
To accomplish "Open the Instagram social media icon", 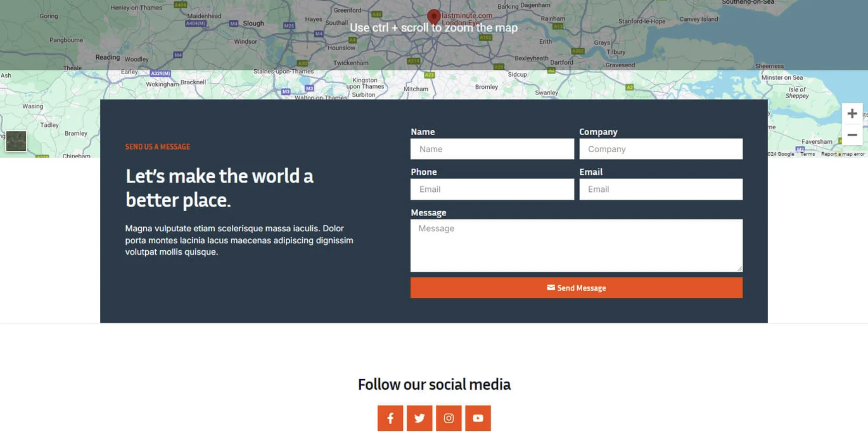I will [x=448, y=418].
